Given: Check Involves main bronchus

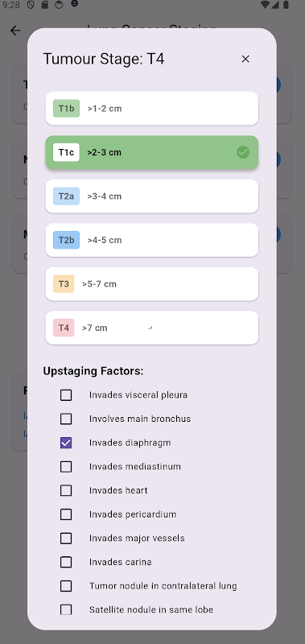Looking at the screenshot, I should click(x=66, y=419).
